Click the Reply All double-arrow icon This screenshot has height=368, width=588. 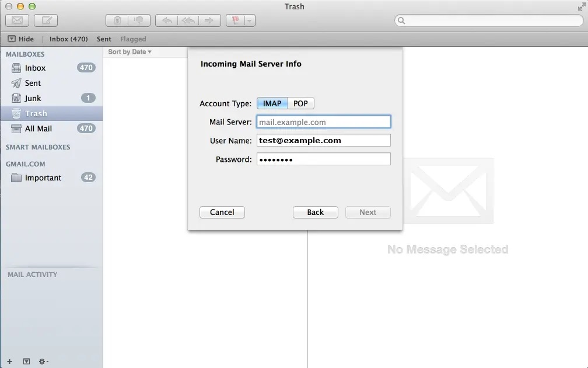(x=188, y=20)
